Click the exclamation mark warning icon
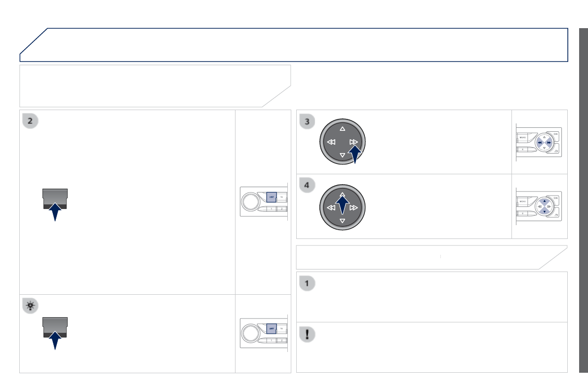 point(307,334)
